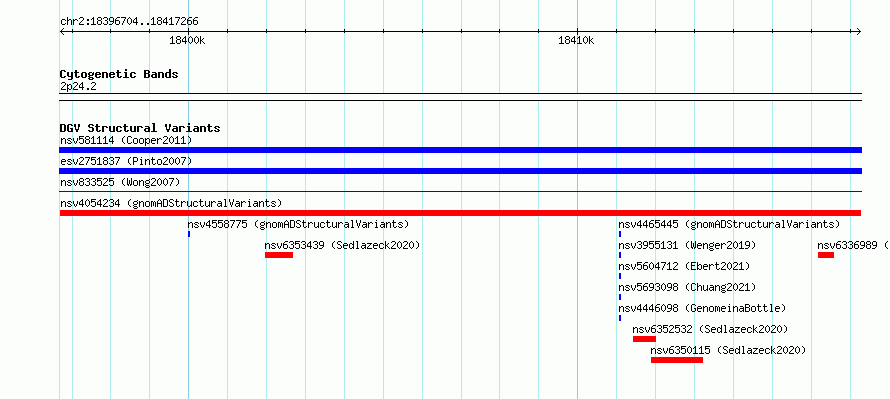890x399 pixels.
Task: Open nsv6352532 (Sedlazeck2020) label
Action: (711, 329)
